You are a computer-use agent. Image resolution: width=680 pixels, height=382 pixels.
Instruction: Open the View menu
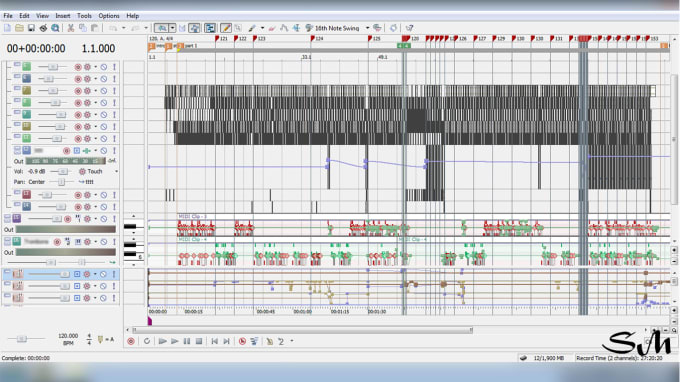pyautogui.click(x=42, y=16)
